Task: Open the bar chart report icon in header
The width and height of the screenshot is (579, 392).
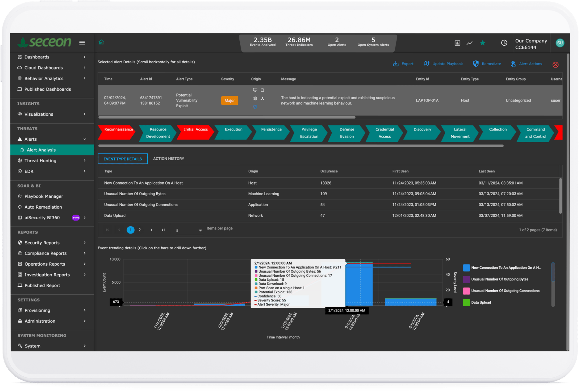Action: pos(457,43)
